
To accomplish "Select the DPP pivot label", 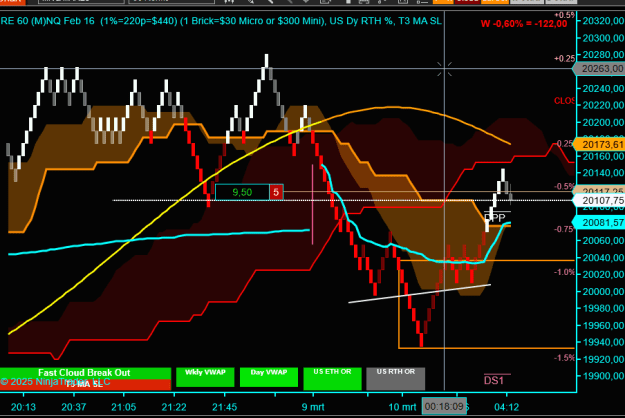I will [x=495, y=218].
